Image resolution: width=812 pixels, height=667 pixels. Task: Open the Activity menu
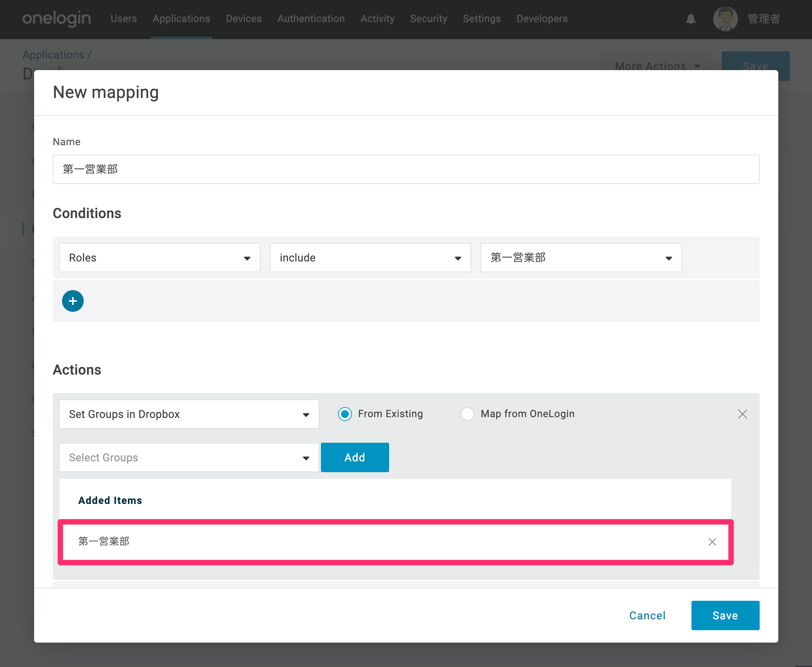(x=378, y=19)
